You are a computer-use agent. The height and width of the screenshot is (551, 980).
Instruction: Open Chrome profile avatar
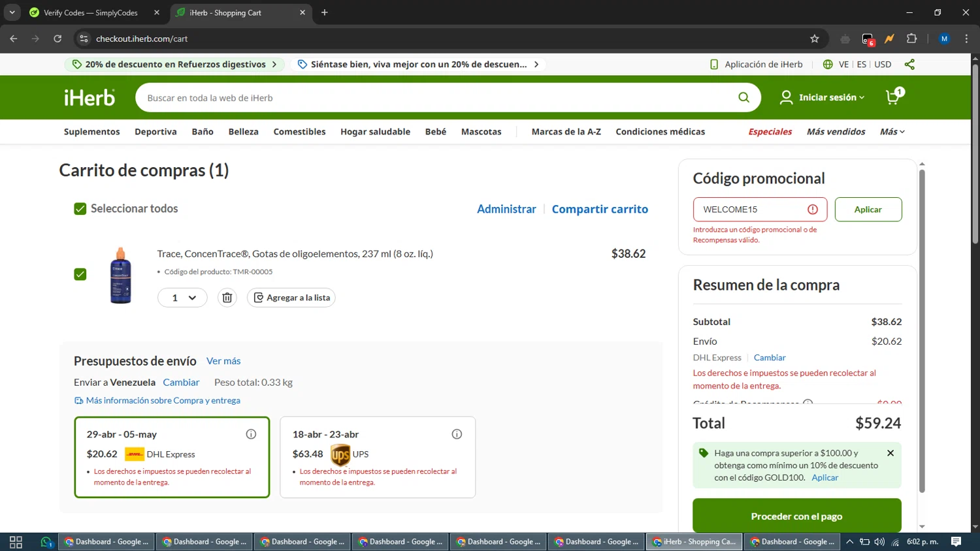click(944, 39)
